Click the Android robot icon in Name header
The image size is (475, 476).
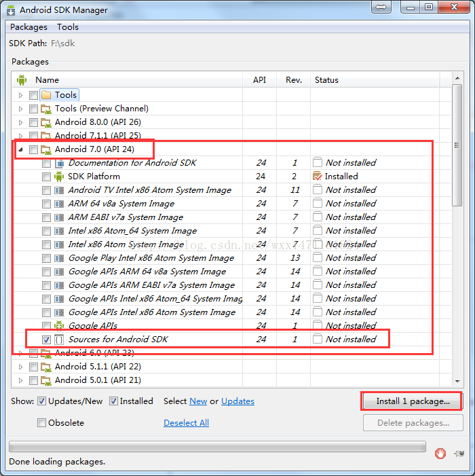22,80
